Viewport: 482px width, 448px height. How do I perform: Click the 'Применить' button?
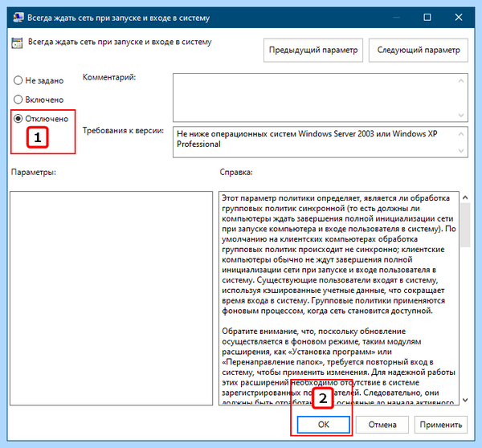pyautogui.click(x=441, y=425)
